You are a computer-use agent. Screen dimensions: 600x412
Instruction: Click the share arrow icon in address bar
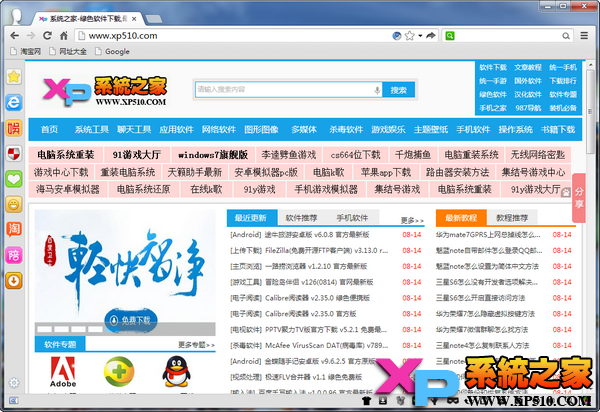tap(431, 36)
